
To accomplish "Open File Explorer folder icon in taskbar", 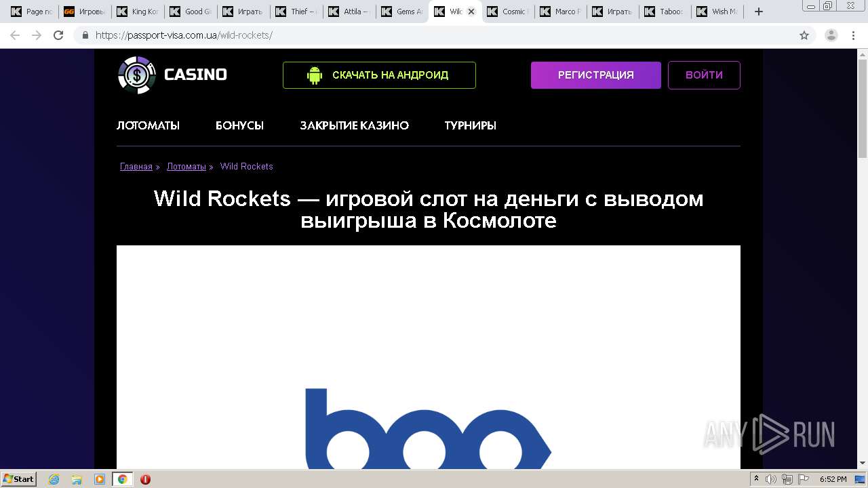I will [x=77, y=479].
